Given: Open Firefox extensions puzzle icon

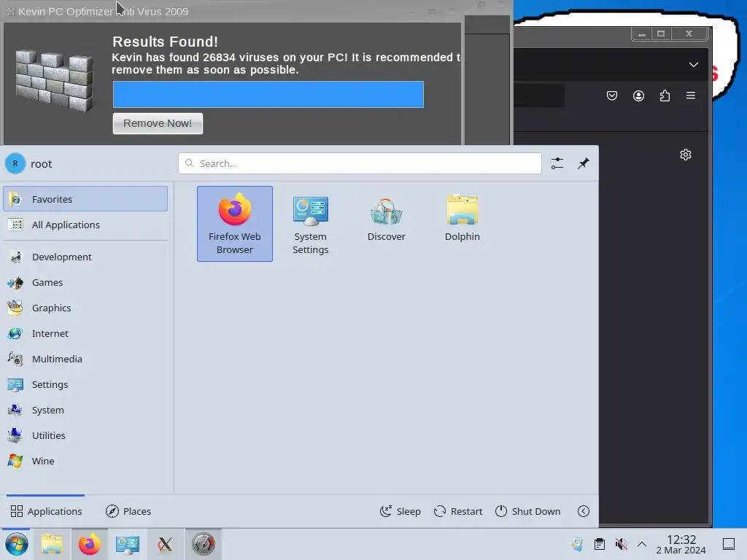Looking at the screenshot, I should pos(665,96).
